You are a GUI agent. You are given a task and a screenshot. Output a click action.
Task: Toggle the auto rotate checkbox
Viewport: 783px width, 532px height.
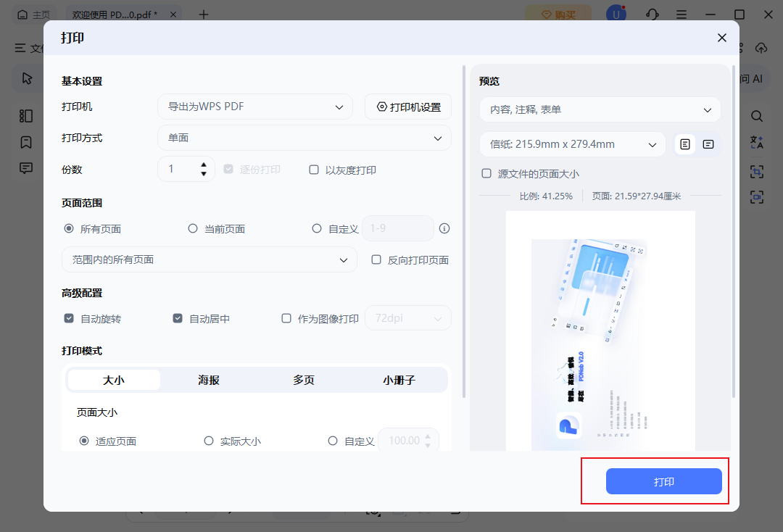tap(69, 318)
